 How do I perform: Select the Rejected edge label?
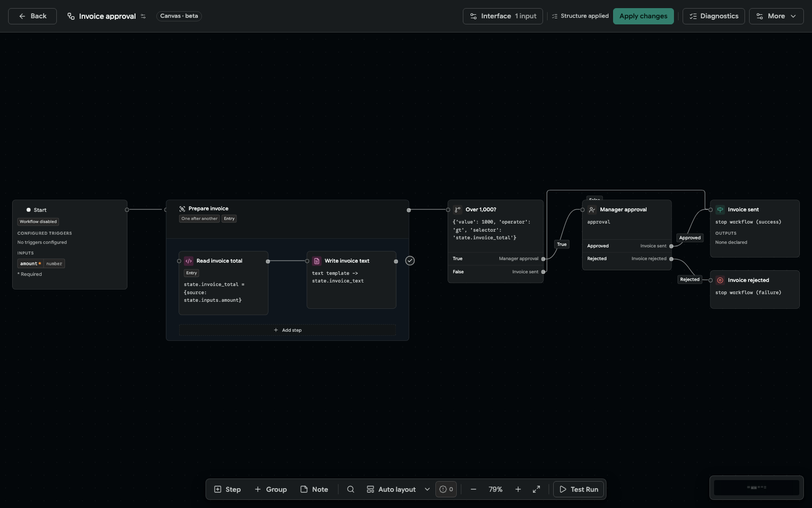click(x=690, y=279)
